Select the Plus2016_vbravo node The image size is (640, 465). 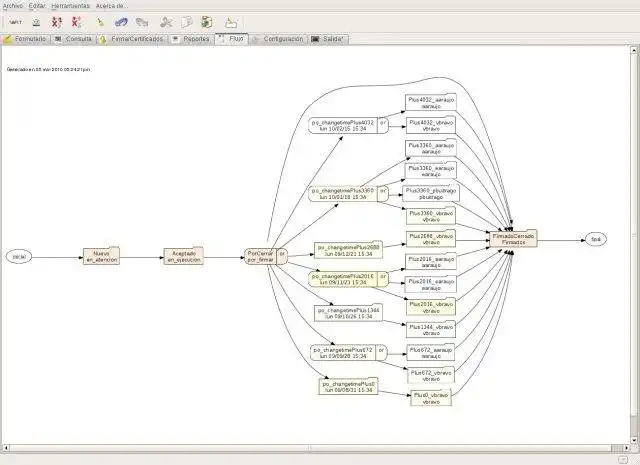(x=431, y=307)
